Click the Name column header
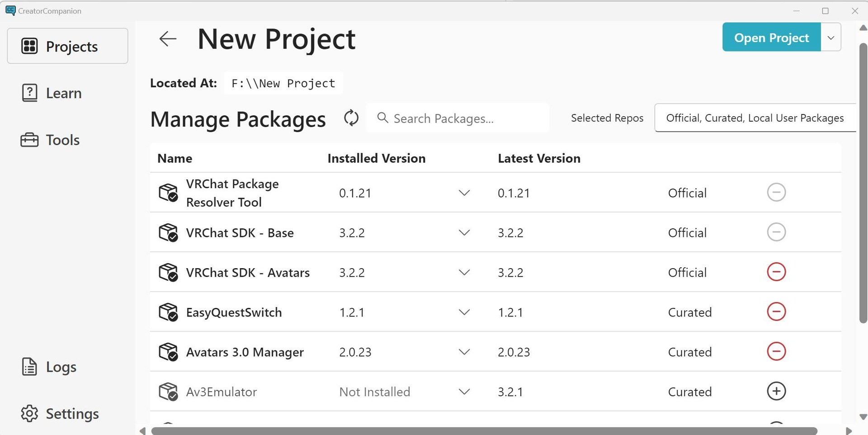868x435 pixels. [175, 158]
